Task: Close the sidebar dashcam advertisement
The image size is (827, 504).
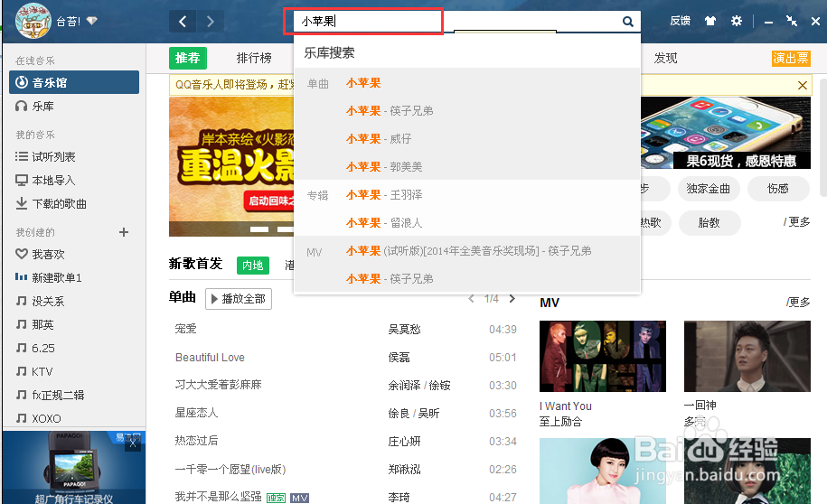Action: (133, 444)
